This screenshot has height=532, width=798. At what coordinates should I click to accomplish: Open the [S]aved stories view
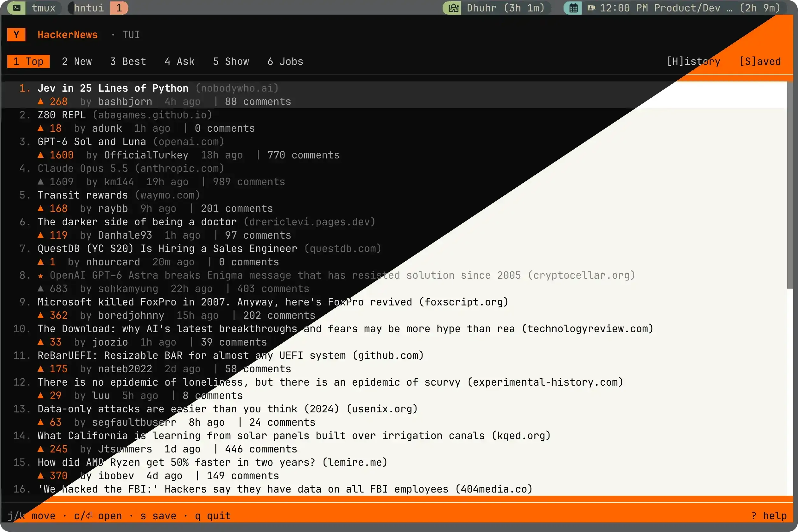coord(760,61)
